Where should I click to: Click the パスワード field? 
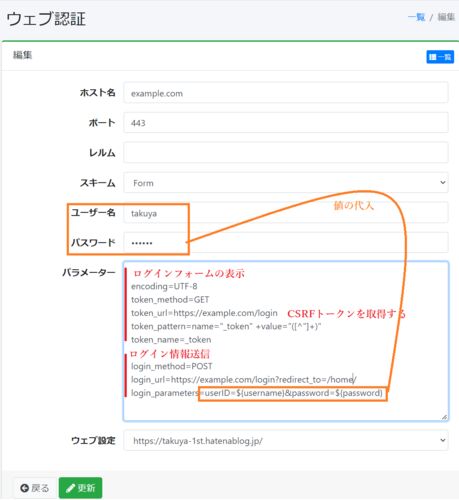tap(286, 242)
